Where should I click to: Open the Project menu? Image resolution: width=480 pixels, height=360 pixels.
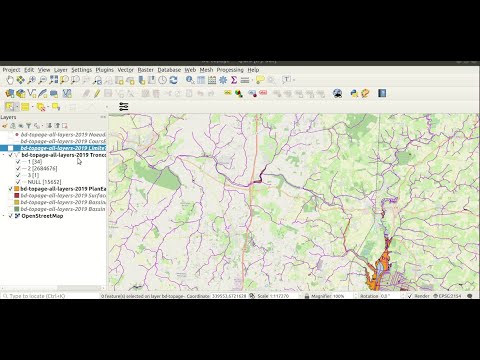click(11, 70)
